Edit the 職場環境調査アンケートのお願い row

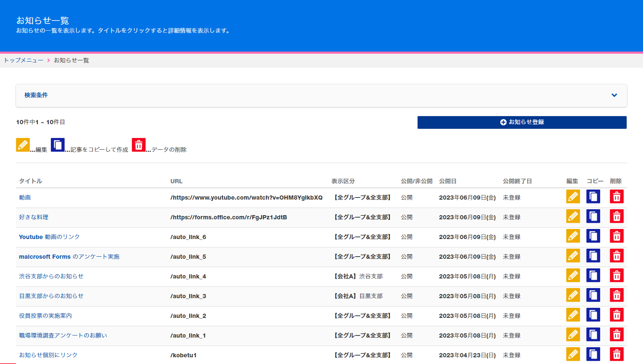pyautogui.click(x=573, y=335)
